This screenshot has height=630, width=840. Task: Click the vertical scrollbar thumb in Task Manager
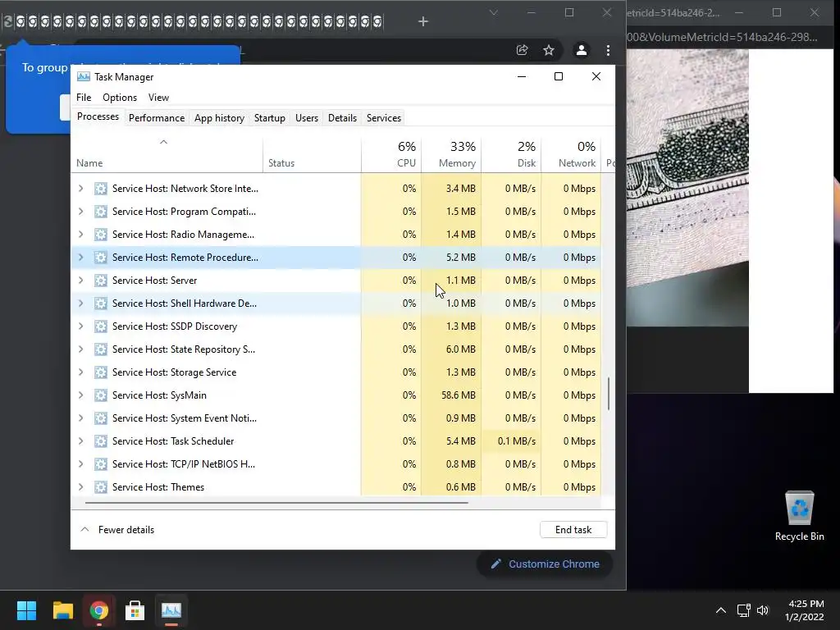tap(609, 394)
